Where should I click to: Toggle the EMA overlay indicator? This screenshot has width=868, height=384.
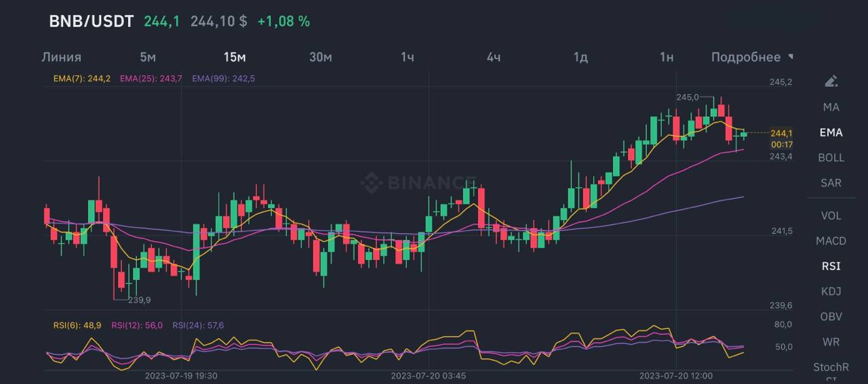click(x=831, y=132)
